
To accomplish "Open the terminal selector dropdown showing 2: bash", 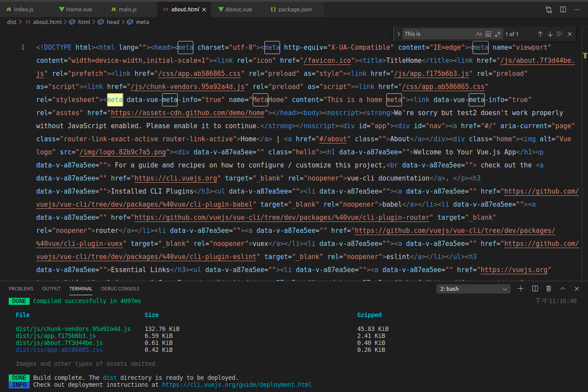I will (x=473, y=289).
